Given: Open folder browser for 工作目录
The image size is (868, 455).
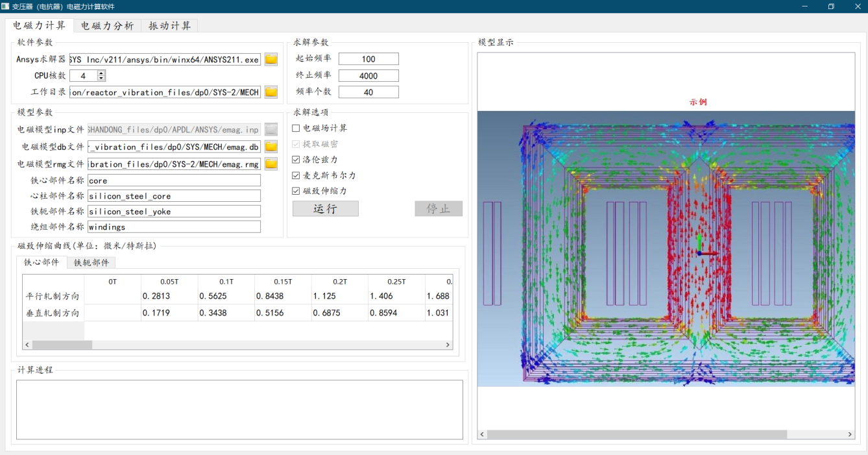Looking at the screenshot, I should [x=271, y=92].
